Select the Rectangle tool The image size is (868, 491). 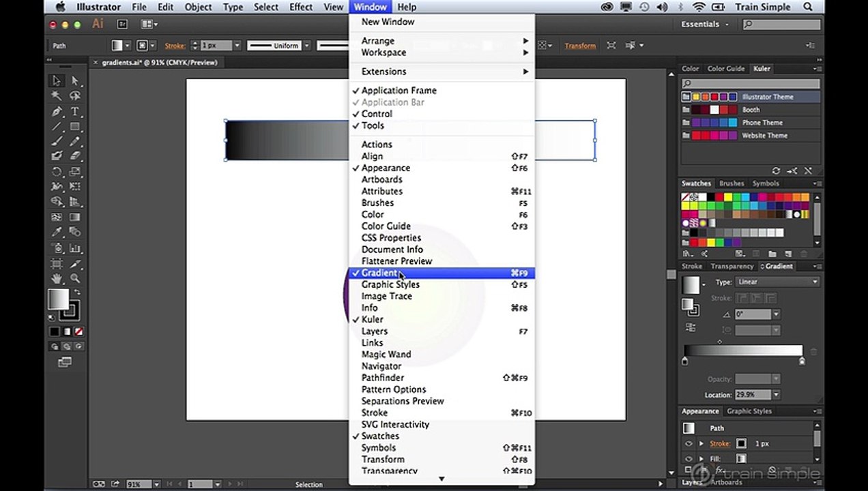(x=74, y=127)
